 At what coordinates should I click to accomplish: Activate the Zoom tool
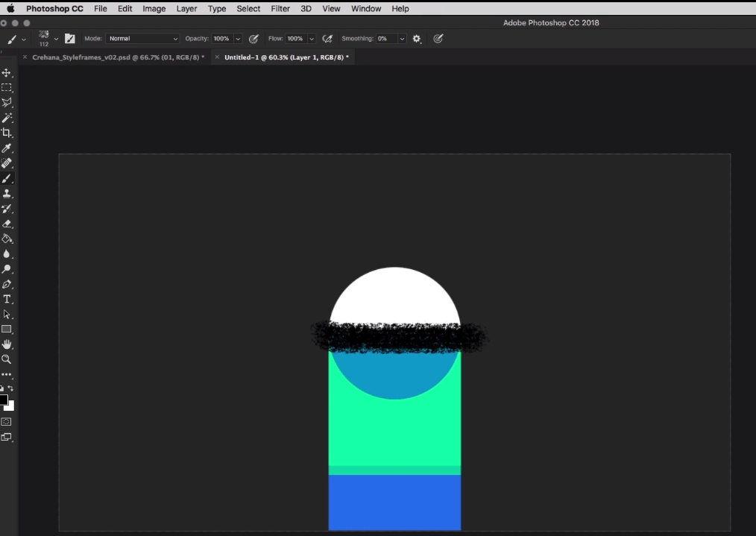click(7, 359)
